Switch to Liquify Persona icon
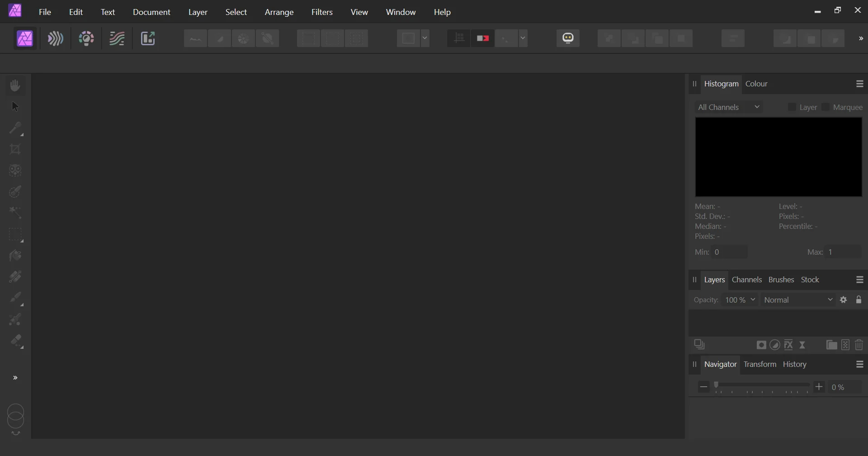The image size is (868, 456). click(x=56, y=39)
